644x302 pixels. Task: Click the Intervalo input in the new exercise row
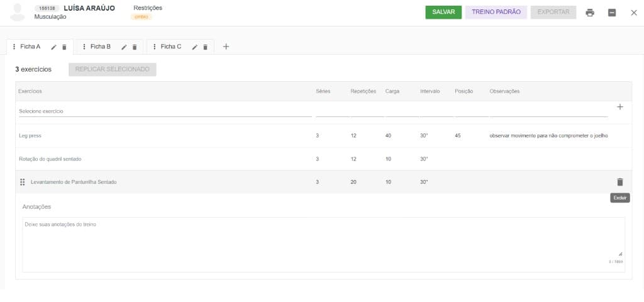(436, 111)
